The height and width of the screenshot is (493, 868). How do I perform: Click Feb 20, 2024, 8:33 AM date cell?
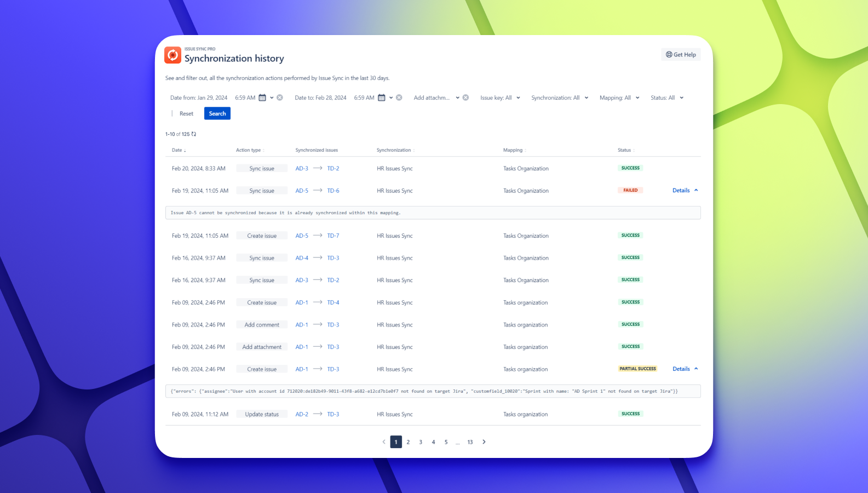point(199,169)
